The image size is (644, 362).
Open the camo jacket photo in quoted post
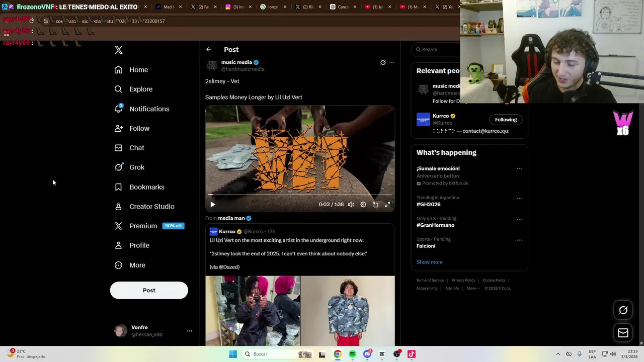[348, 311]
